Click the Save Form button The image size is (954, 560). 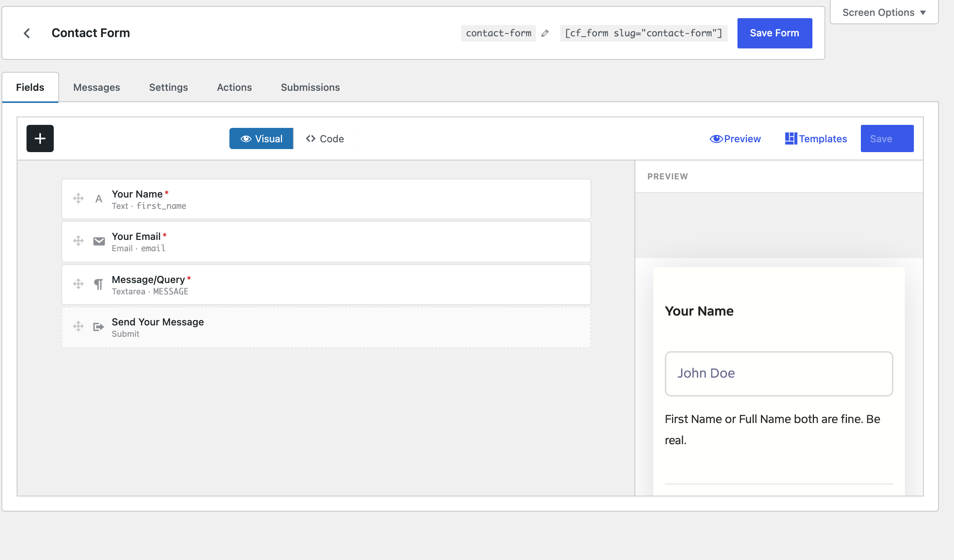pos(774,33)
